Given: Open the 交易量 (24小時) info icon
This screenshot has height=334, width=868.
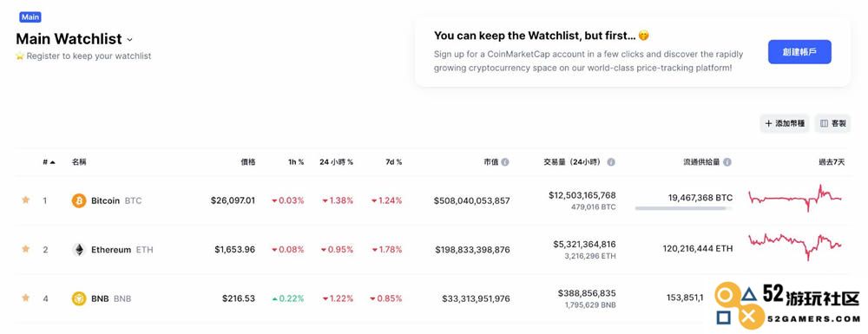Looking at the screenshot, I should 611,162.
